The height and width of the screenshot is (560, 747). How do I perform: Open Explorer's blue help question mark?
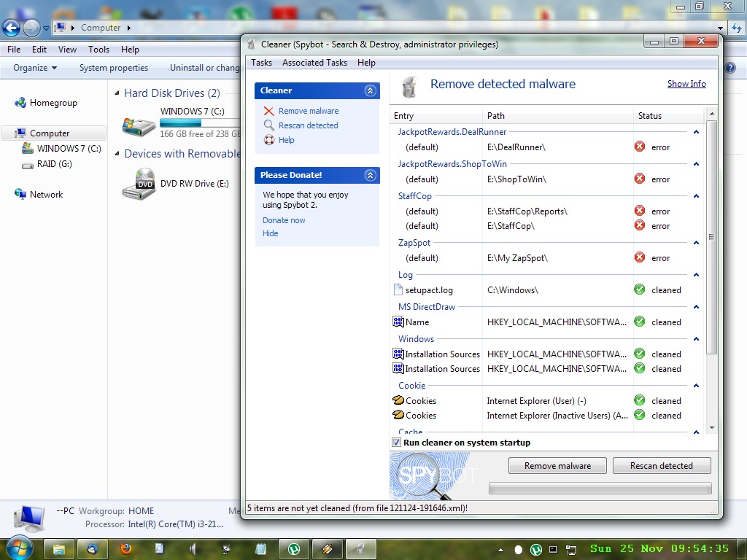tap(730, 68)
